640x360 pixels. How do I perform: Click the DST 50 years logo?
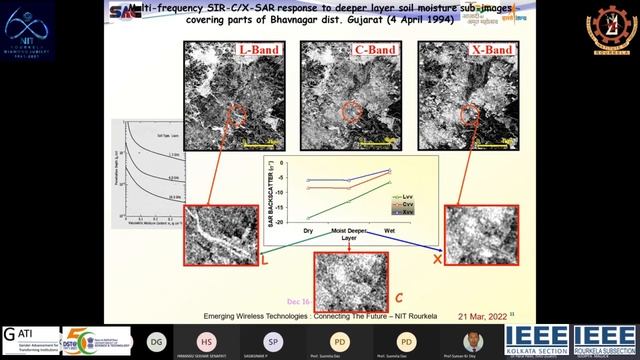pos(97,340)
